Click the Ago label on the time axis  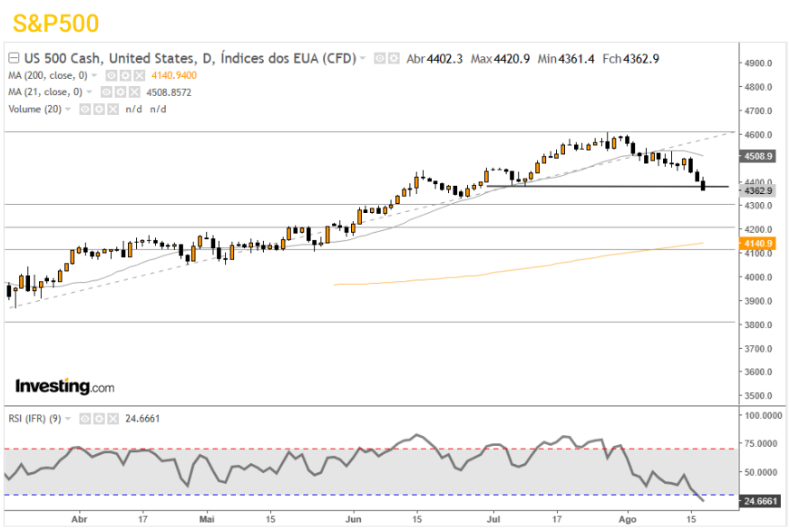click(629, 520)
